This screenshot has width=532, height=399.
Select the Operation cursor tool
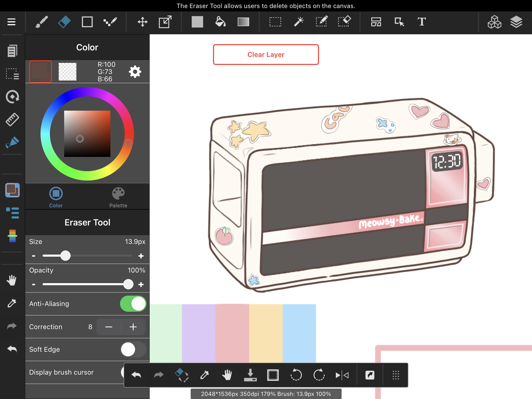[399, 22]
